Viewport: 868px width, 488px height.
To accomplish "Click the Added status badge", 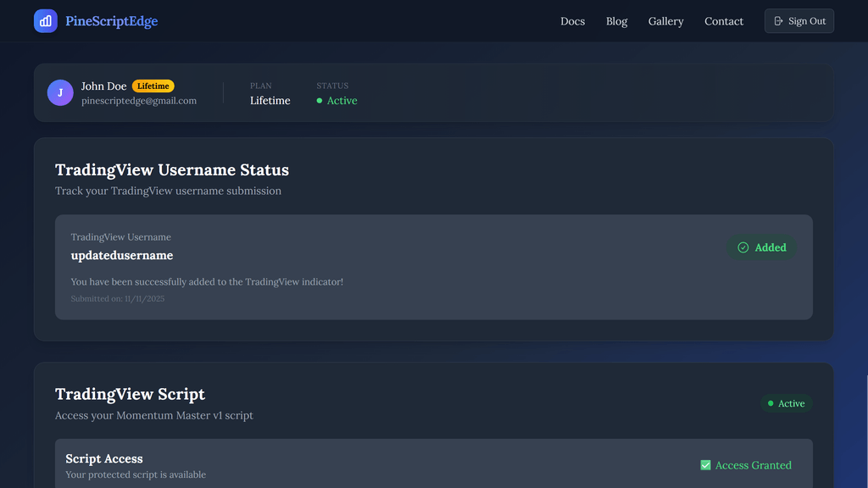I will (x=762, y=247).
